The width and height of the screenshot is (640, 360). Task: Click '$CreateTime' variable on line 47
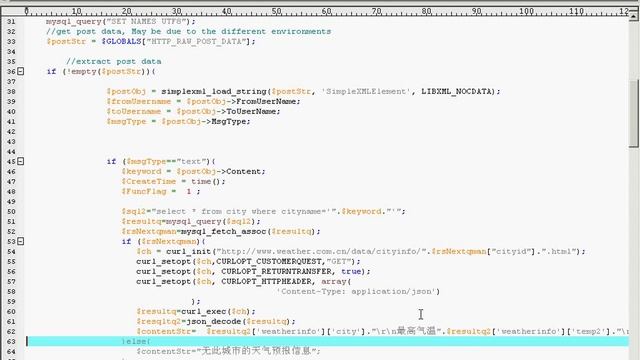(x=149, y=181)
